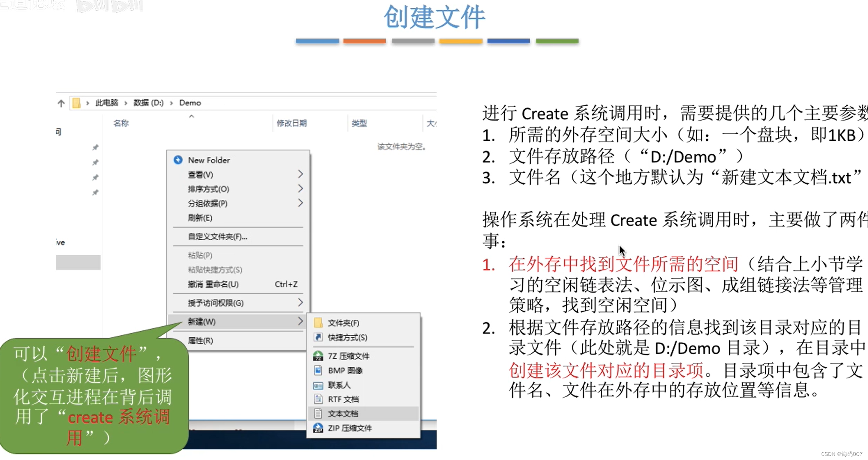The height and width of the screenshot is (460, 868).
Task: Click the breadcrumb chevron before 数据 (D:)
Action: [126, 103]
